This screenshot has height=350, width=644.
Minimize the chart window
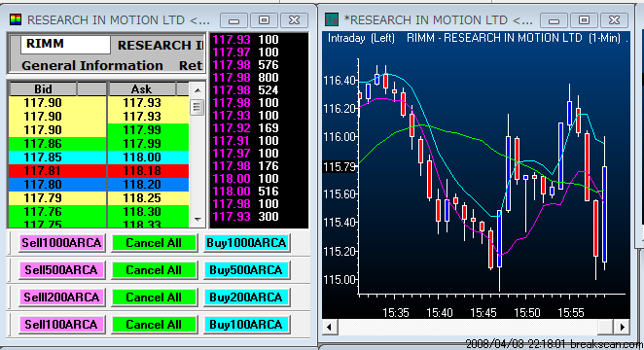coord(554,20)
